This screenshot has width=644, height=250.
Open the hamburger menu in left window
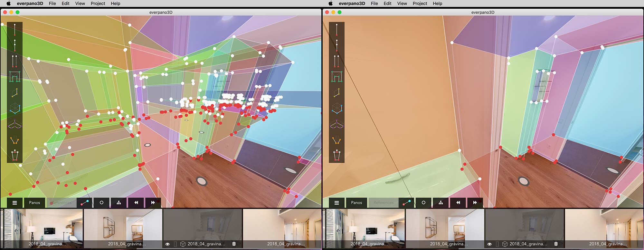pos(15,203)
